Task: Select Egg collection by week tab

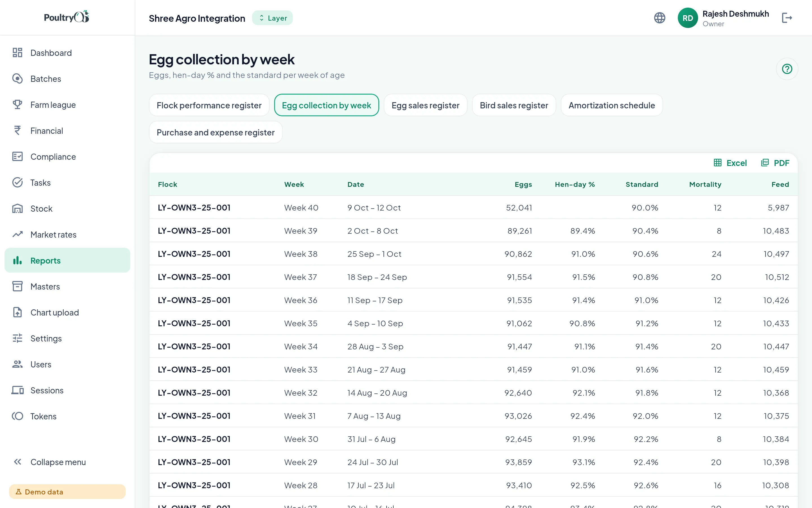Action: click(326, 105)
